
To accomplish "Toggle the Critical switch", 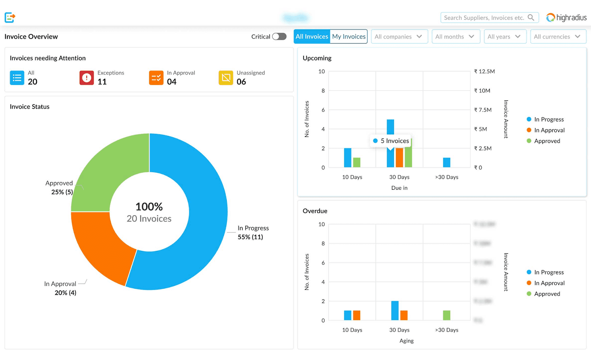I will pyautogui.click(x=279, y=37).
